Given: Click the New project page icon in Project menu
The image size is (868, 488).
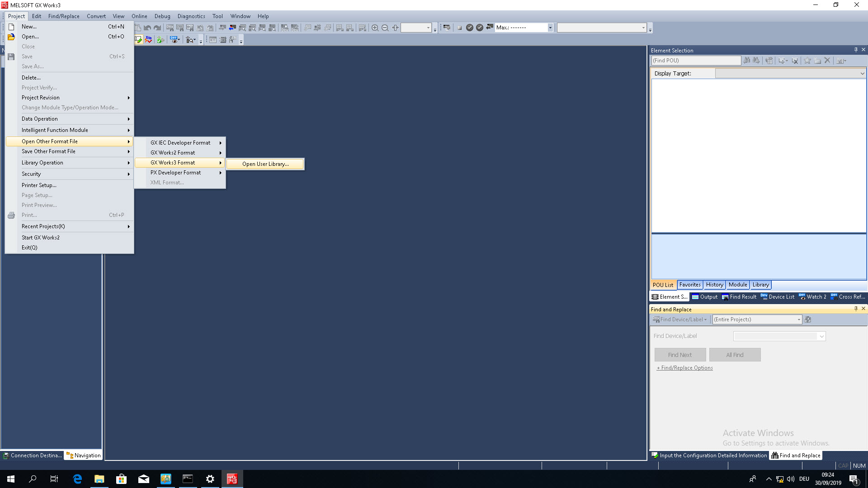Looking at the screenshot, I should [x=11, y=27].
